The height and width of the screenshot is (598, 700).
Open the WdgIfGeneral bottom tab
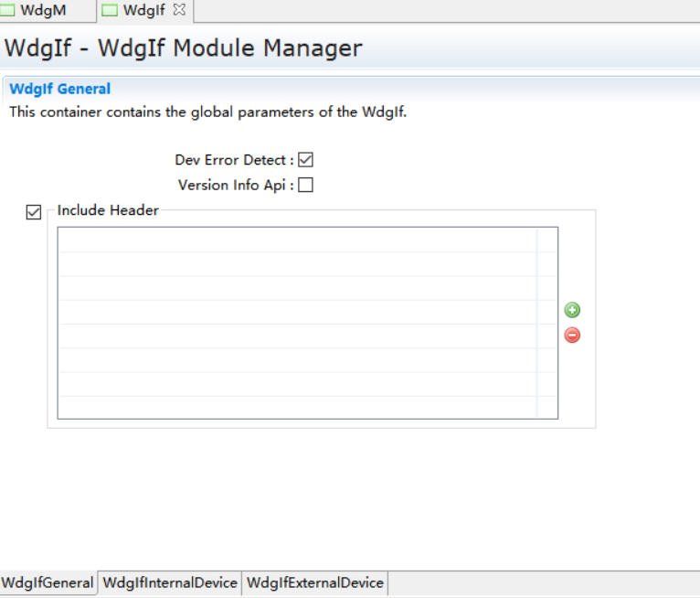pos(48,582)
